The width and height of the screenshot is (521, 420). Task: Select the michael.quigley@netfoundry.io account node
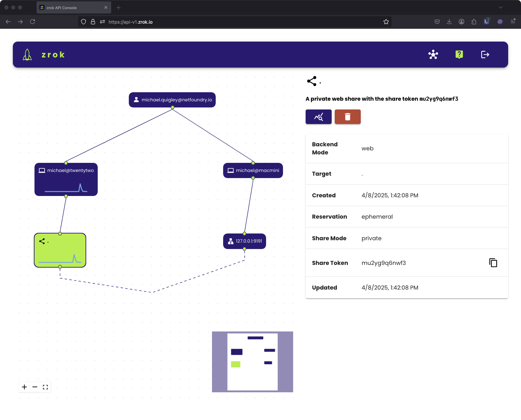pos(172,100)
